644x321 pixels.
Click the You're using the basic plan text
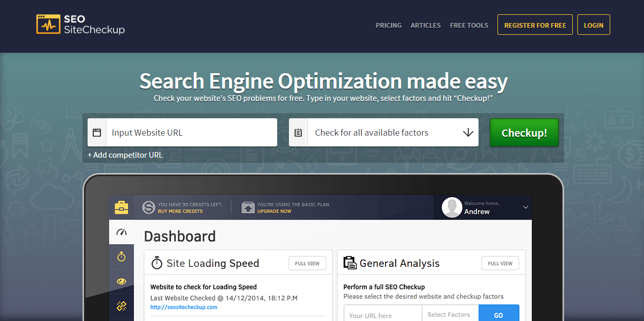click(x=294, y=204)
